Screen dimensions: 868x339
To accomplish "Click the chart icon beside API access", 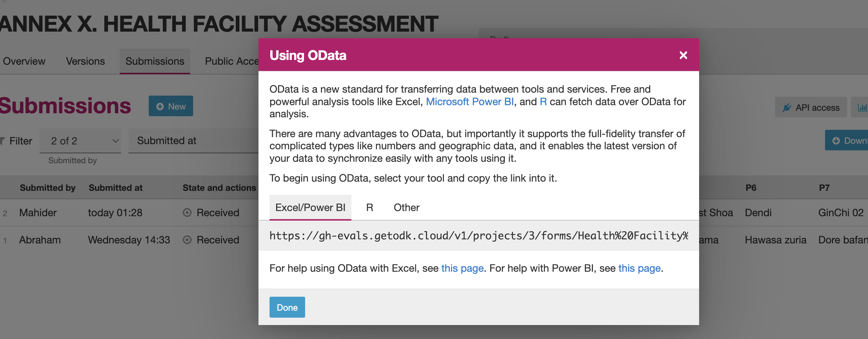I will [862, 107].
